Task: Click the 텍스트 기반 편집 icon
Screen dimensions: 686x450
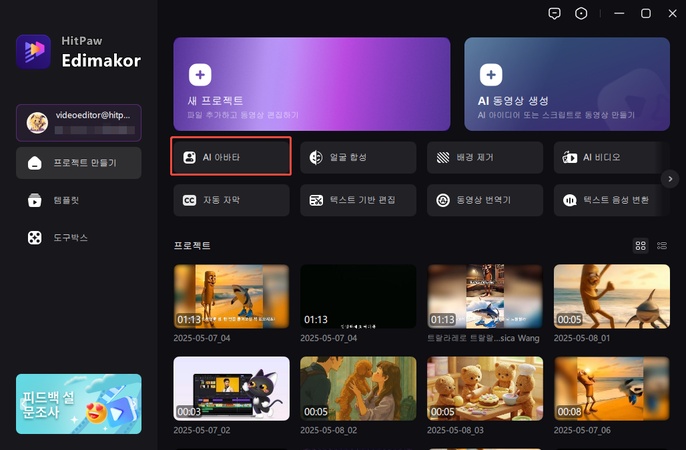Action: pos(316,200)
